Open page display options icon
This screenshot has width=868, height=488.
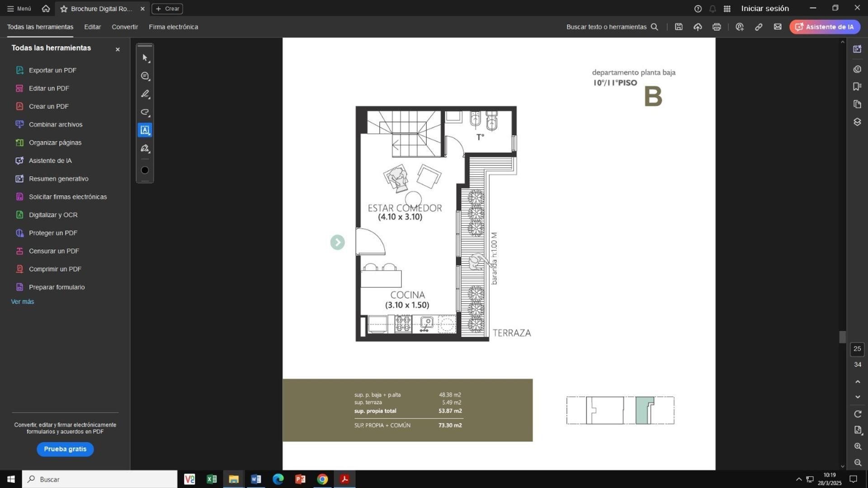[858, 430]
